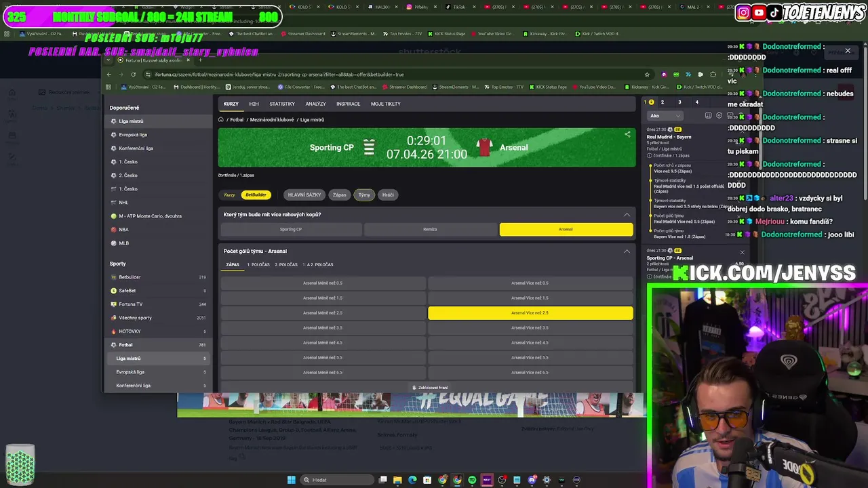This screenshot has width=868, height=488.
Task: Pick Remíza for corners market
Action: 430,230
